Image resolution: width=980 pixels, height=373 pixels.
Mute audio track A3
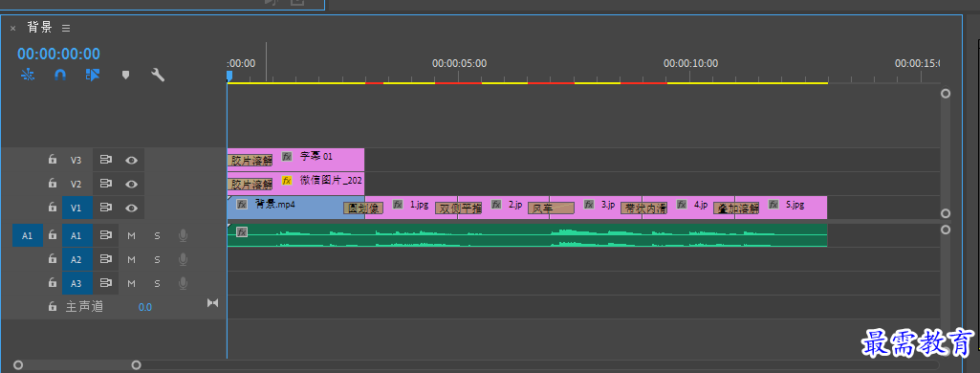point(131,283)
